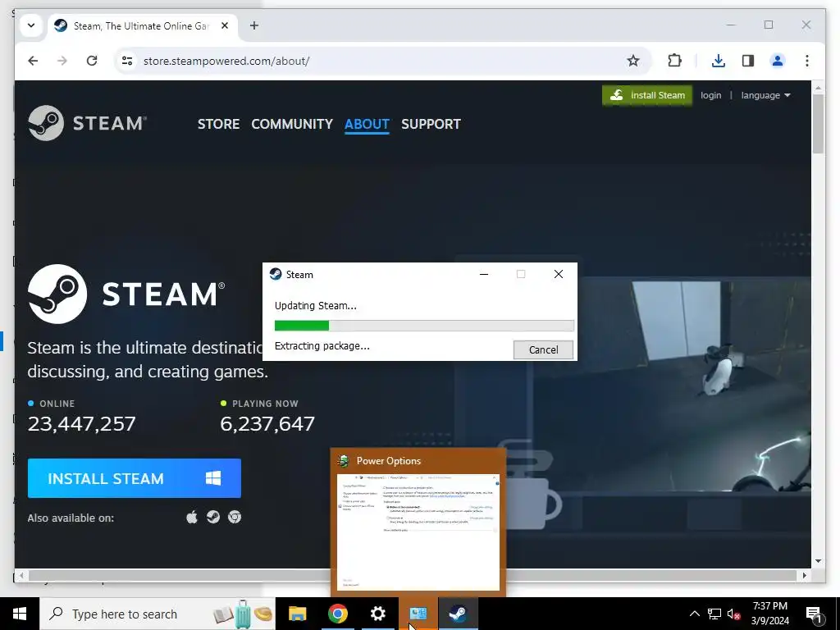Close the Steam updater dialog
The width and height of the screenshot is (840, 630).
click(558, 274)
